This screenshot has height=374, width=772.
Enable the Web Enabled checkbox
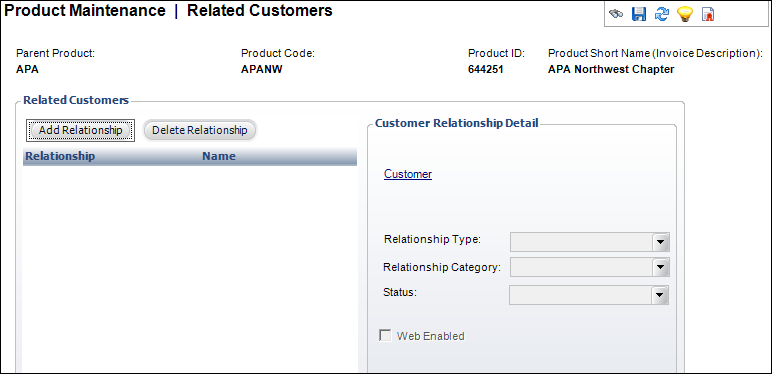[x=385, y=336]
